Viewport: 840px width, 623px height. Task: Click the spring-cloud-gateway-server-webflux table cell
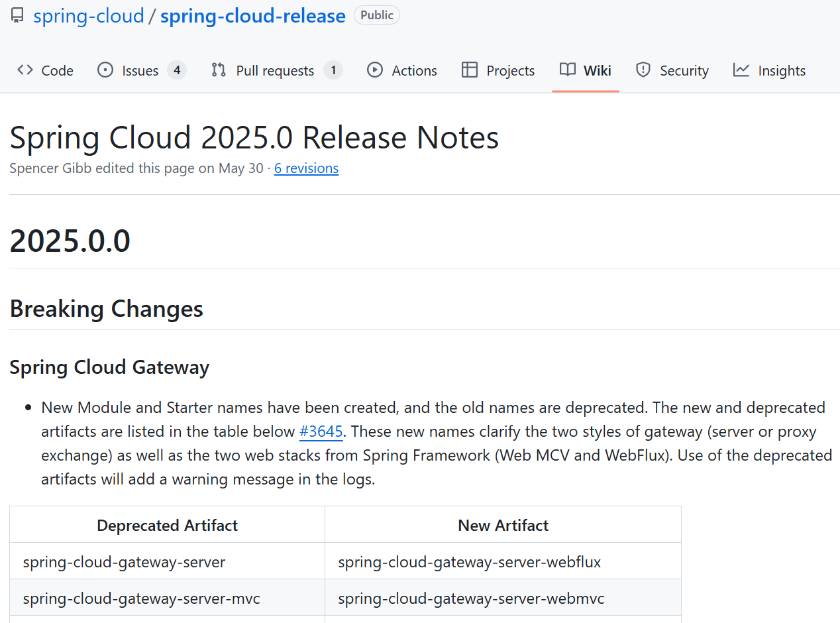469,563
